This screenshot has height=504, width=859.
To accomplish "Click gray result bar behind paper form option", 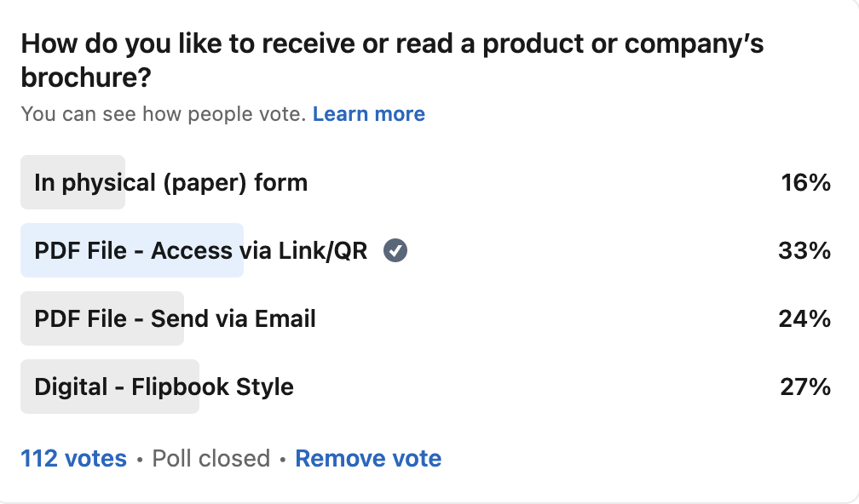I will 26,182.
